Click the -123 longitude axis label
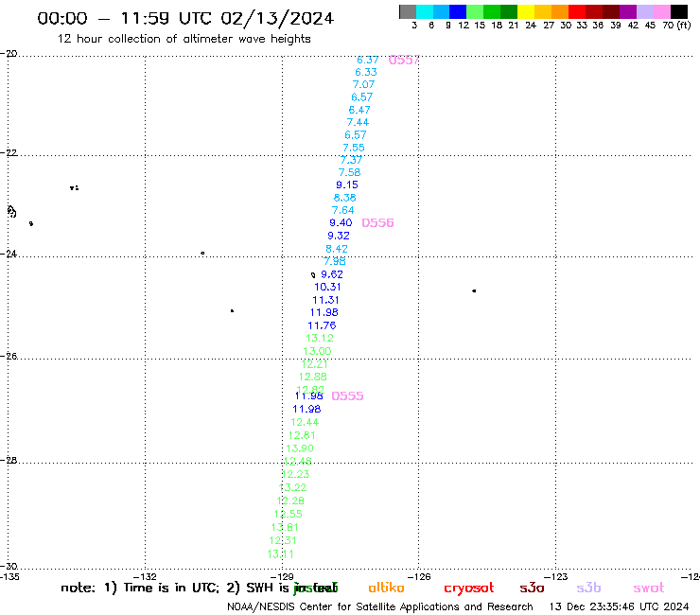Image resolution: width=700 pixels, height=615 pixels. click(556, 576)
